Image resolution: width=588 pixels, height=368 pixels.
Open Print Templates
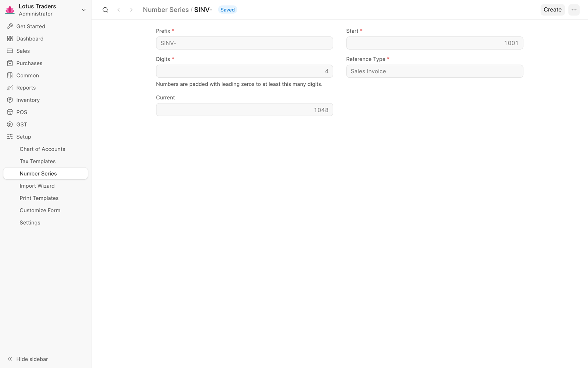(x=46, y=198)
